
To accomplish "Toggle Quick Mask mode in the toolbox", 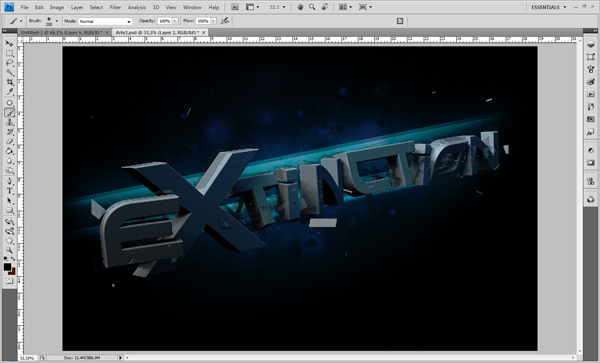I will (x=10, y=281).
